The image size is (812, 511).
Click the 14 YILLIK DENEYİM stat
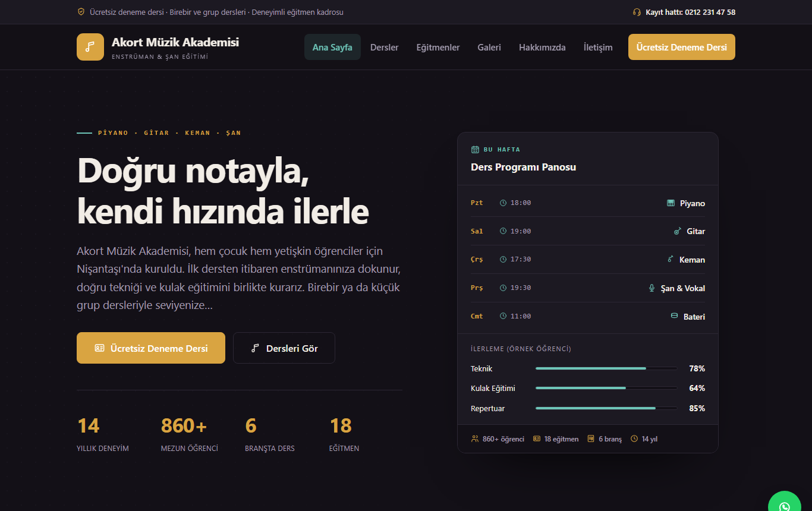pos(103,434)
